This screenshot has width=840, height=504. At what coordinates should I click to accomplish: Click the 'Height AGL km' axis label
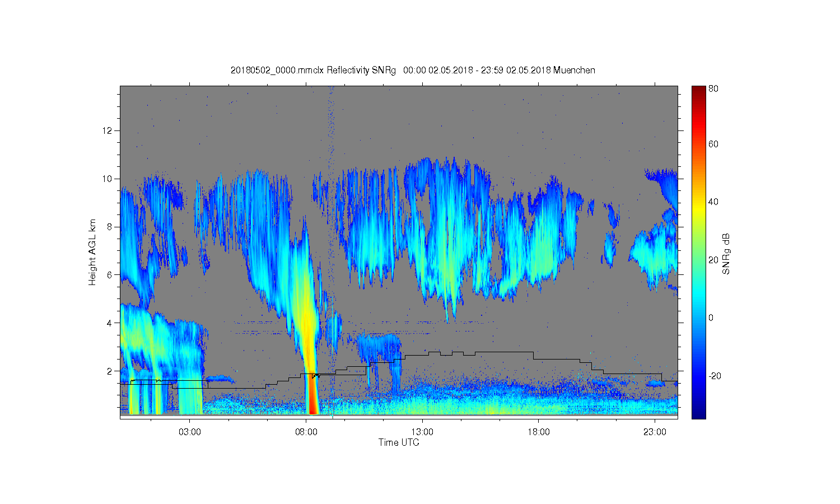click(x=92, y=253)
